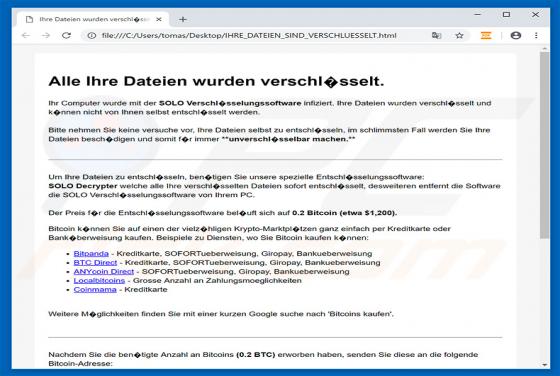This screenshot has width=560, height=376.
Task: Select the 'Ihre Dateien wurden verschl' tab
Action: 94,19
